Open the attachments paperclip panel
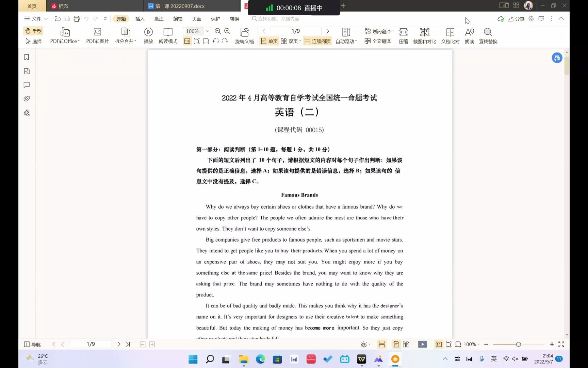Viewport: 588px width, 368px height. click(27, 98)
